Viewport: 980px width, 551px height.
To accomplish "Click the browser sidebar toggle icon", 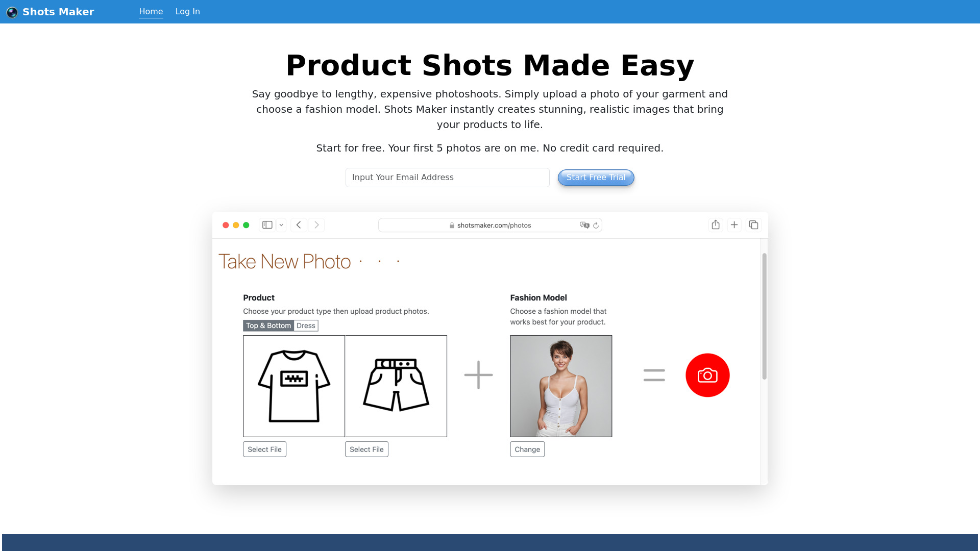I will 267,224.
